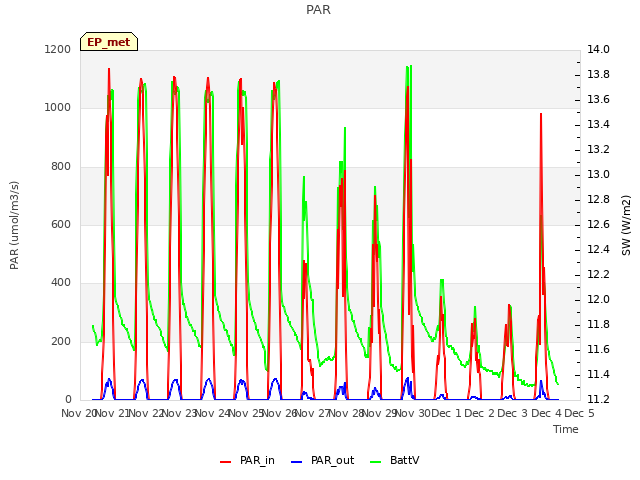This screenshot has height=480, width=640.
Task: Click the PAR chart title
Action: tap(318, 9)
